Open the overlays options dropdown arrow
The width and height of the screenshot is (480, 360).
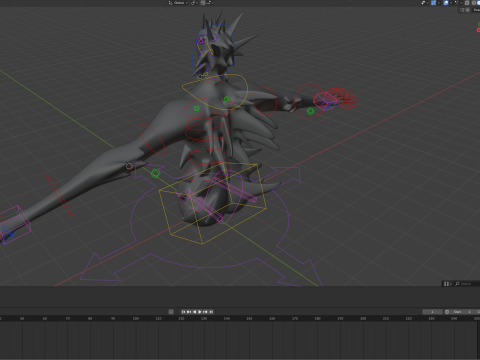click(451, 3)
